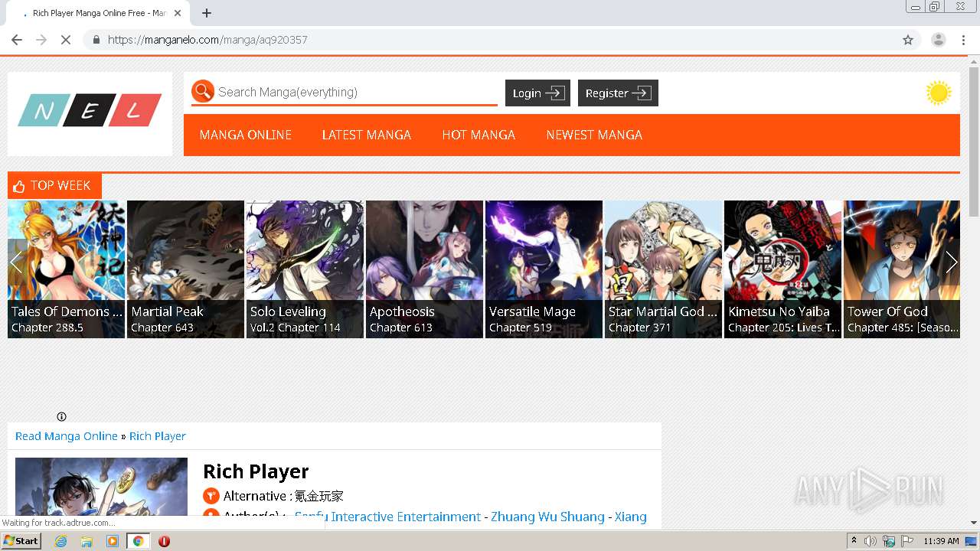Click the browser back arrow
Screen dimensions: 980x551
[x=17, y=40]
